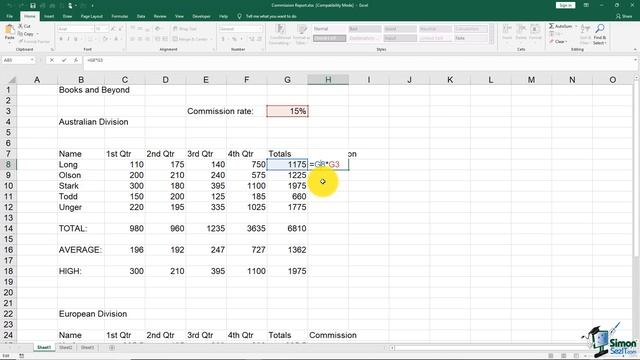Open the File menu tab

click(10, 16)
